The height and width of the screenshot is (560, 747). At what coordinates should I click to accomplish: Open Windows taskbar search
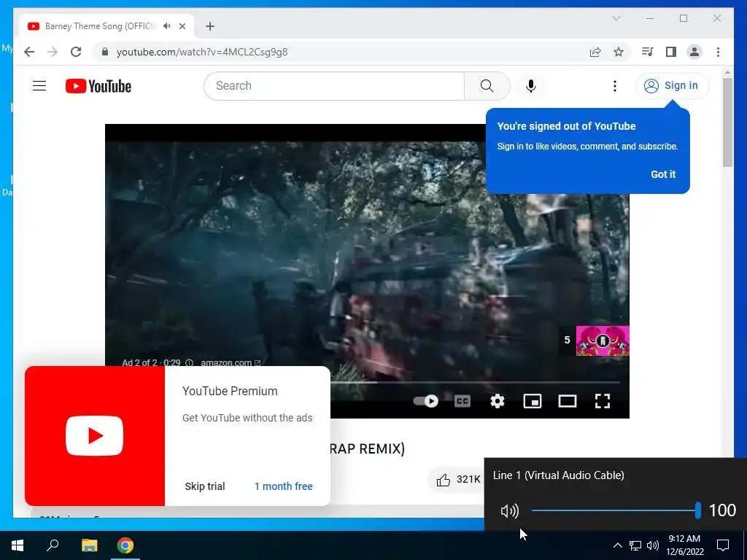53,545
